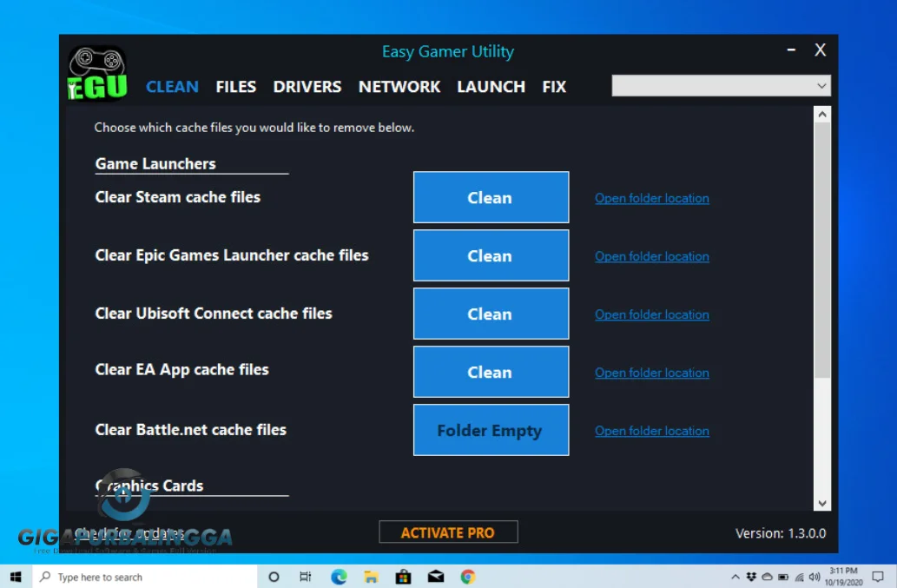Switch to the DRIVERS tab
The width and height of the screenshot is (897, 588).
click(307, 86)
